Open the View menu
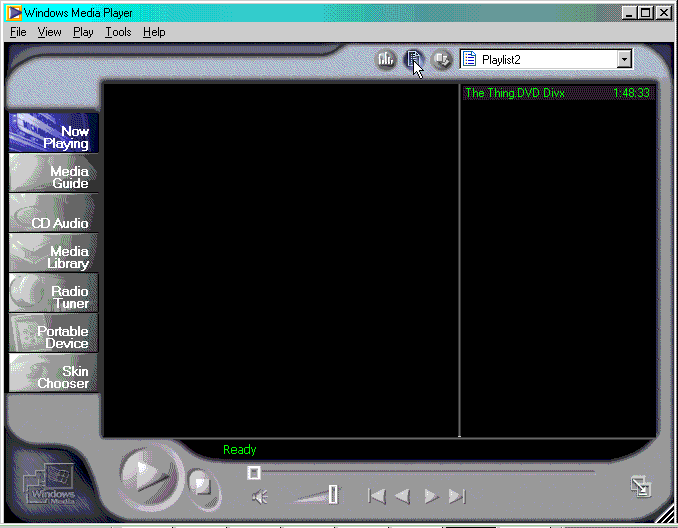678x528 pixels. pyautogui.click(x=49, y=32)
